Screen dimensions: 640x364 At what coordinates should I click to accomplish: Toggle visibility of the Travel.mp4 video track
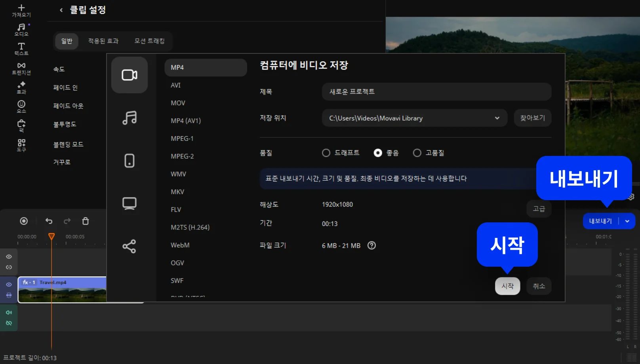(9, 284)
